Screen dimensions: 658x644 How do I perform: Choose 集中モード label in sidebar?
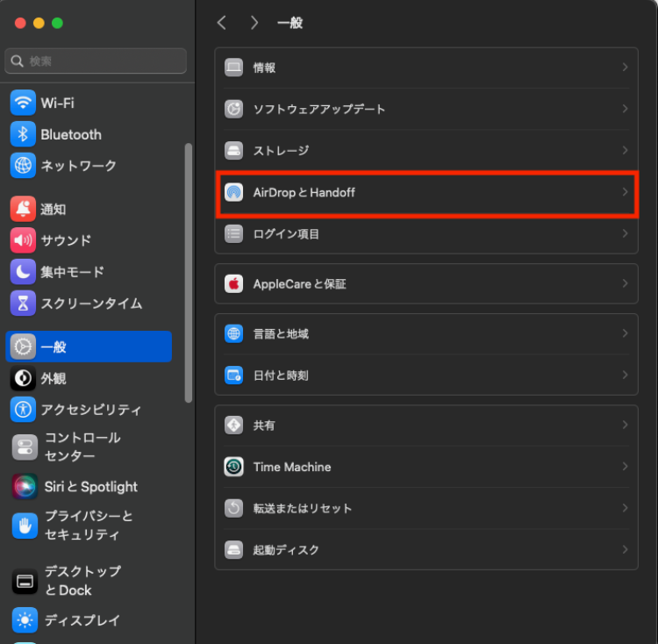click(72, 272)
